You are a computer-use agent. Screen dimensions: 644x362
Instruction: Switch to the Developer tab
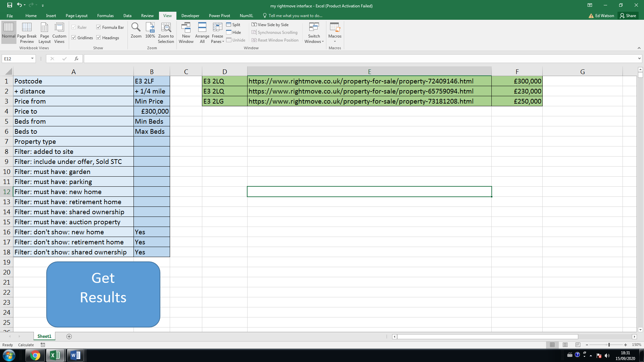[190, 16]
